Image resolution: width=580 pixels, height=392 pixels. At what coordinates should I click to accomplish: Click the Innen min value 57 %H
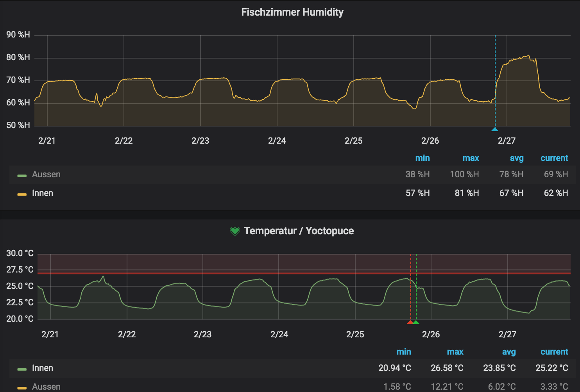[x=418, y=193]
